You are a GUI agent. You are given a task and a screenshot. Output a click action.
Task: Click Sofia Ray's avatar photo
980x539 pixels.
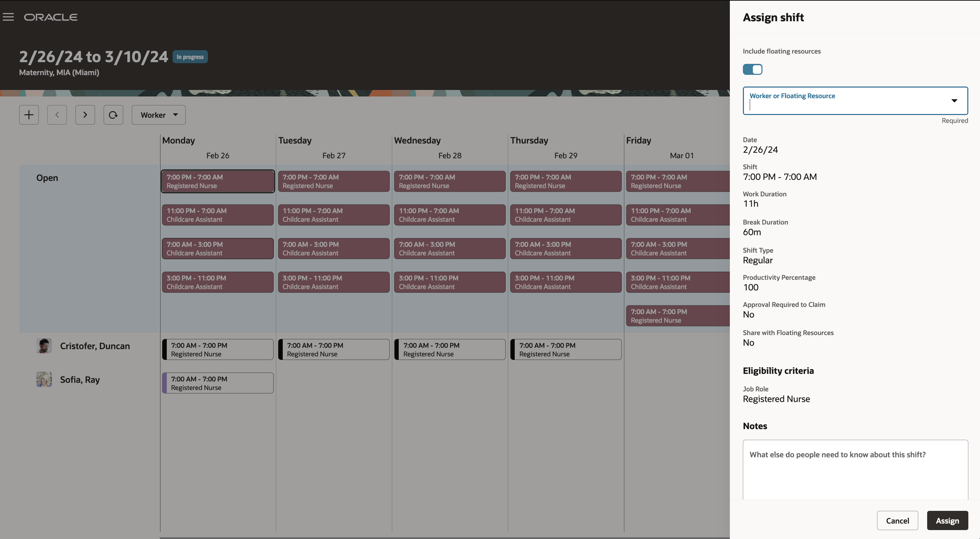[44, 379]
